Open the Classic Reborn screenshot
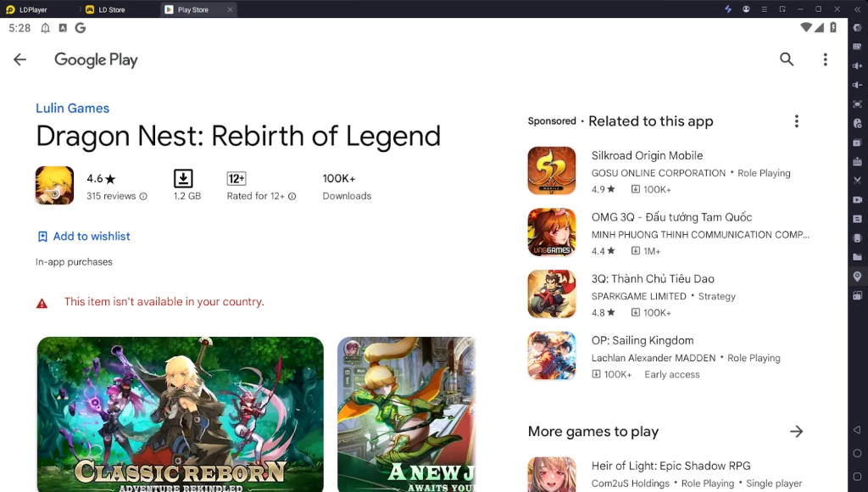 tap(181, 415)
